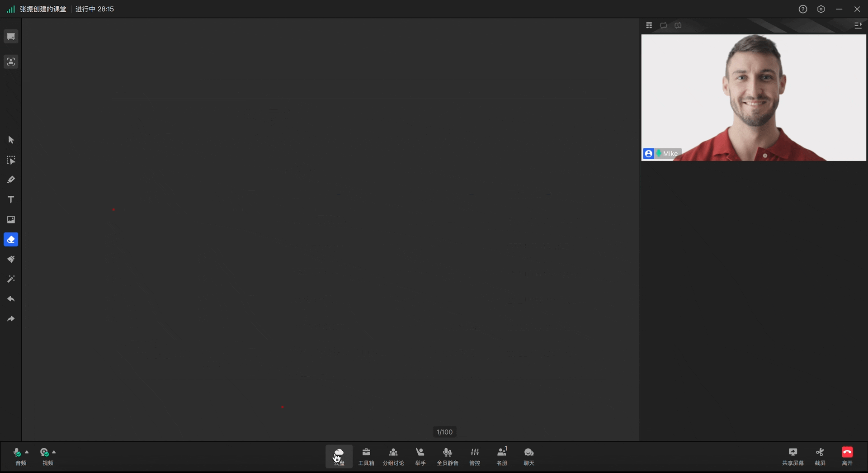Click the video rotation loop icon
Screen dimensions: 868x473
(664, 25)
